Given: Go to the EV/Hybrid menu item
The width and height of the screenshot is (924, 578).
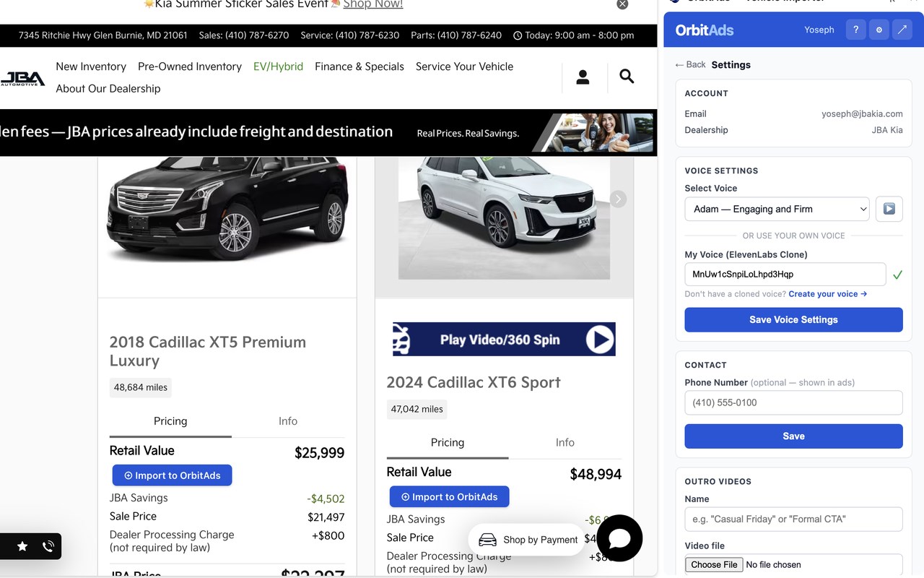Looking at the screenshot, I should pos(278,66).
